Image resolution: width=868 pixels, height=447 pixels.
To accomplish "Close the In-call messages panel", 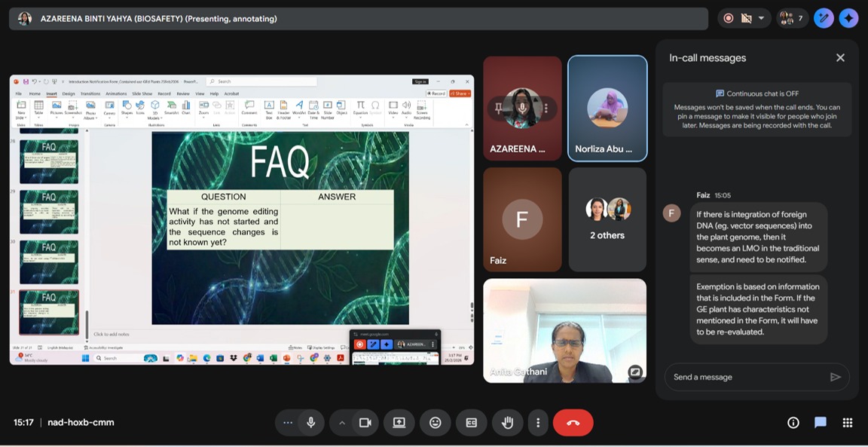I will click(840, 58).
